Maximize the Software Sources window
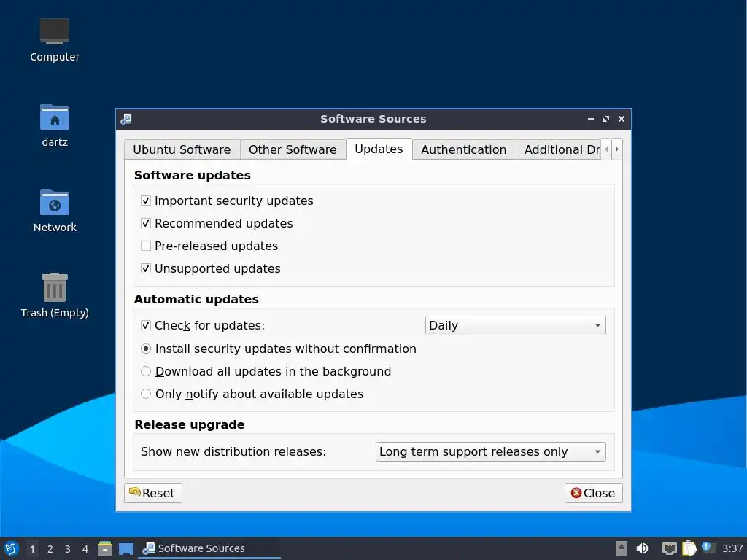747x560 pixels. [x=606, y=119]
